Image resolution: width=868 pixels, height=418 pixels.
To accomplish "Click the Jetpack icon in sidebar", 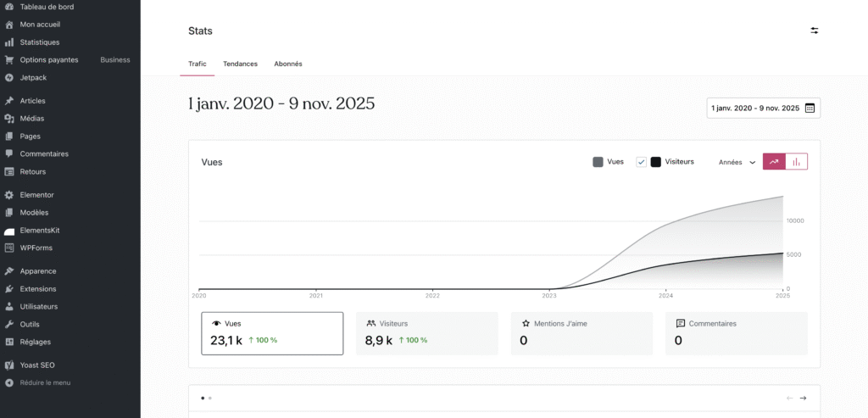I will pyautogui.click(x=9, y=77).
